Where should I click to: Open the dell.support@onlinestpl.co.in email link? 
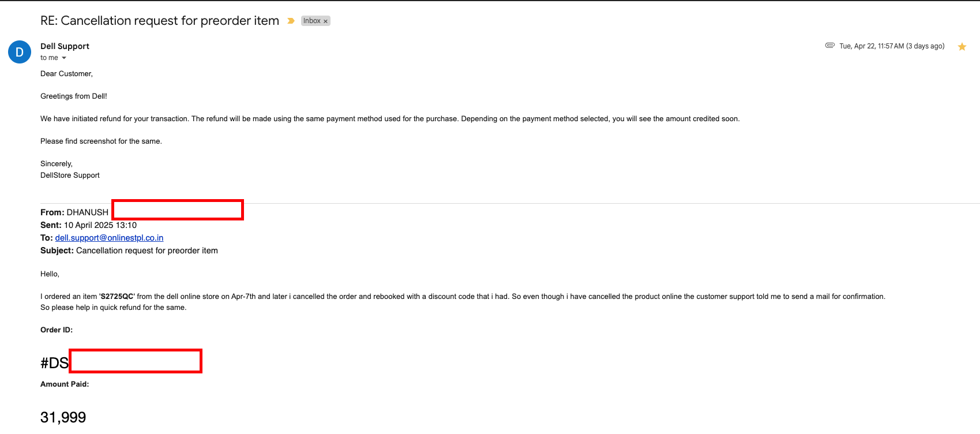109,238
